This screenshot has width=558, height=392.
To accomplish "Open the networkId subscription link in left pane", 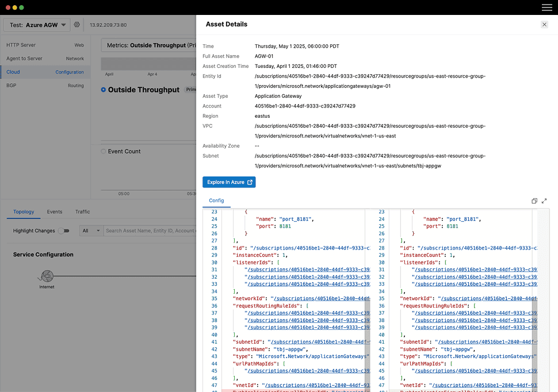I will click(x=321, y=299).
